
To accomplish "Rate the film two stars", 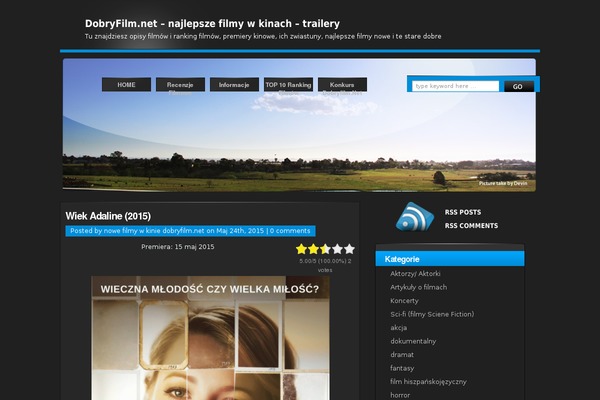I will [x=313, y=249].
